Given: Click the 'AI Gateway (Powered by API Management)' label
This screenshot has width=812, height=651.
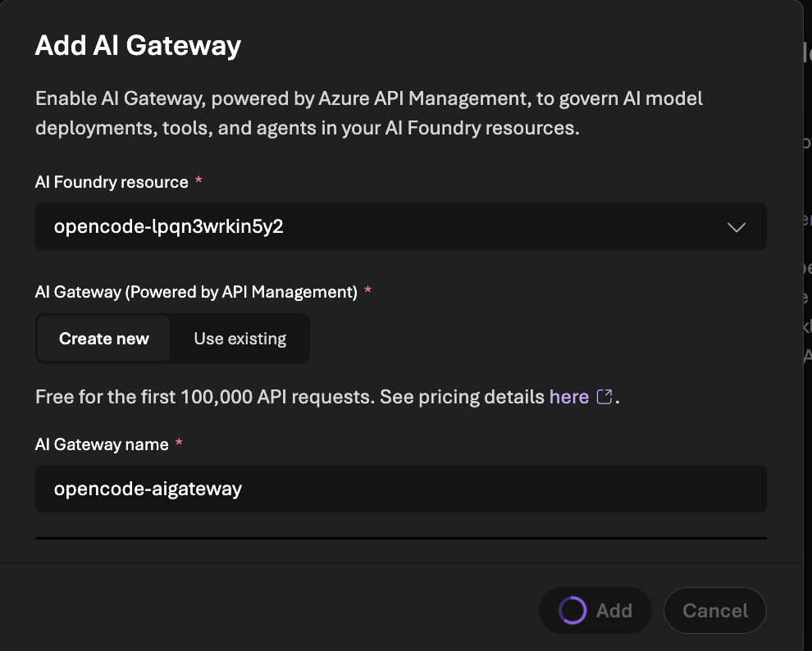Looking at the screenshot, I should pyautogui.click(x=196, y=292).
